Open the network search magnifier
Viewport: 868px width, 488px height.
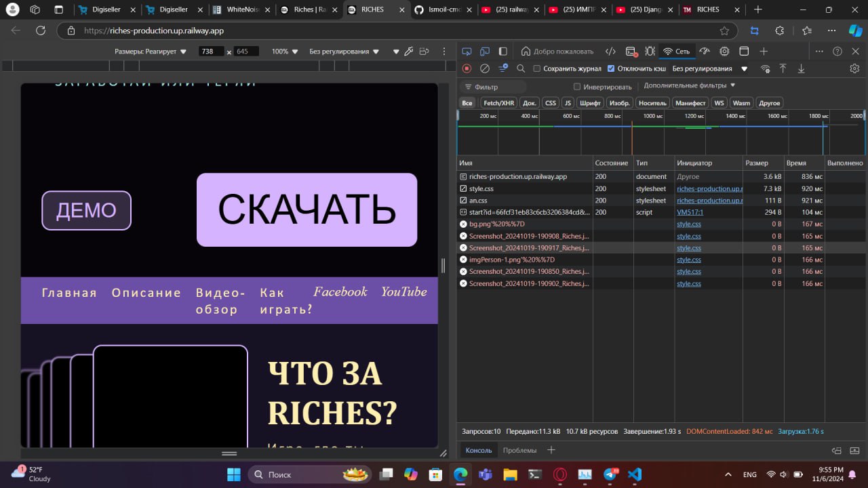[x=521, y=68]
